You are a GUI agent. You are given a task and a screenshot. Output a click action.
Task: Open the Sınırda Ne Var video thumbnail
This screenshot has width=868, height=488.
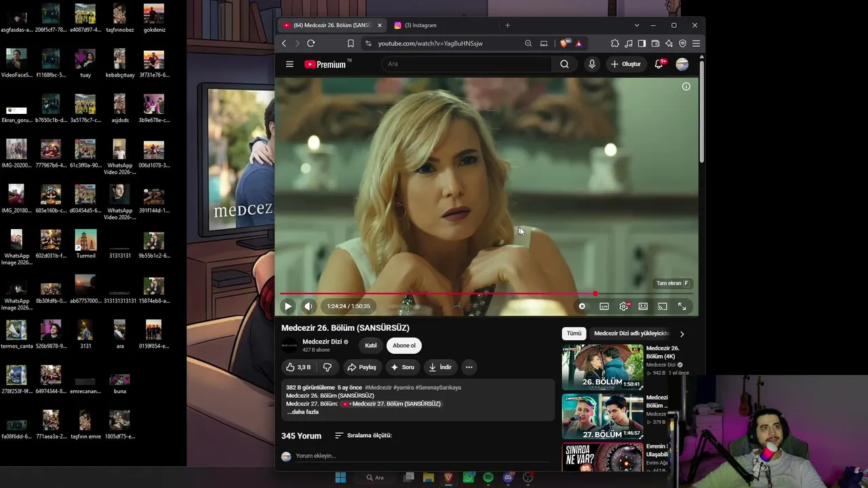pyautogui.click(x=602, y=457)
